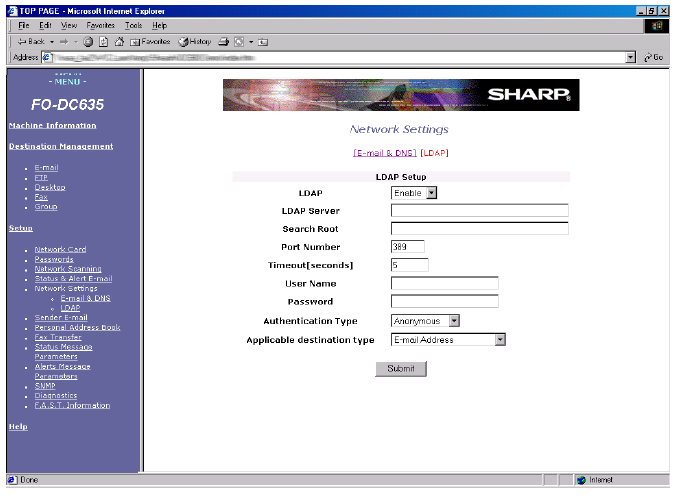
Task: Open Network Scanning in sidebar
Action: [x=68, y=269]
